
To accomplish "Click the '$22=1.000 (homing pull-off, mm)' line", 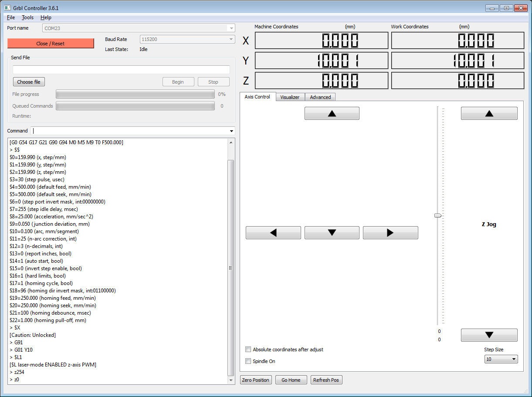I will click(48, 320).
